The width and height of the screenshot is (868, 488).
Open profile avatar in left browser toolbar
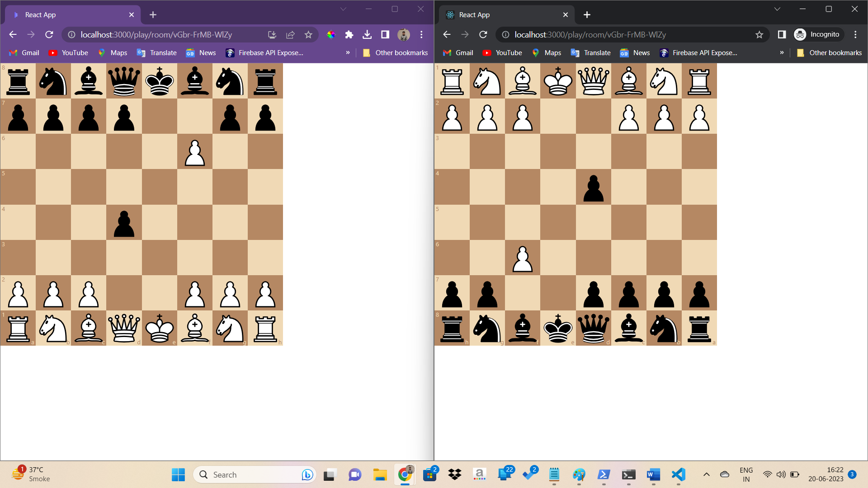click(x=404, y=34)
